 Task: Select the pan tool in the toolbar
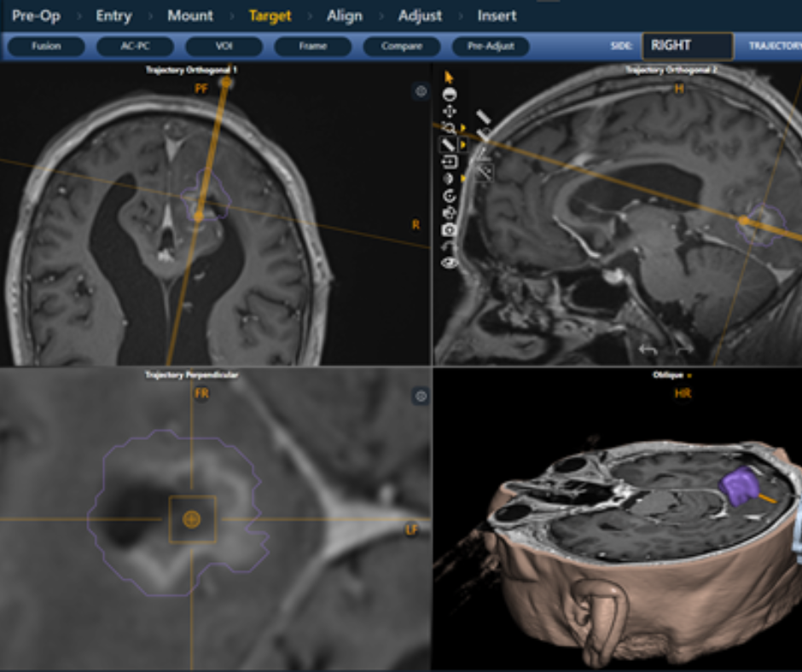point(450,110)
